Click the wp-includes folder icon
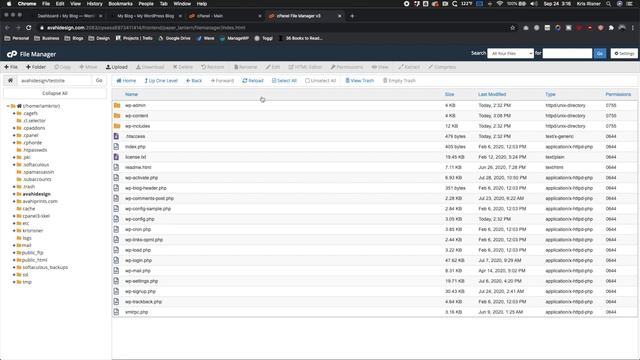This screenshot has height=360, width=640. [117, 126]
